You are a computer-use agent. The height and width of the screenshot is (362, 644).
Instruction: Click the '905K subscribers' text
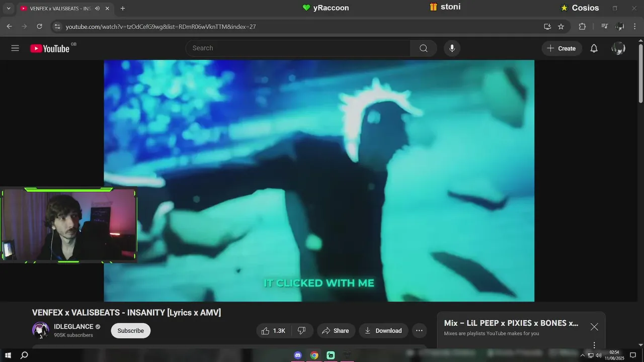click(x=73, y=335)
